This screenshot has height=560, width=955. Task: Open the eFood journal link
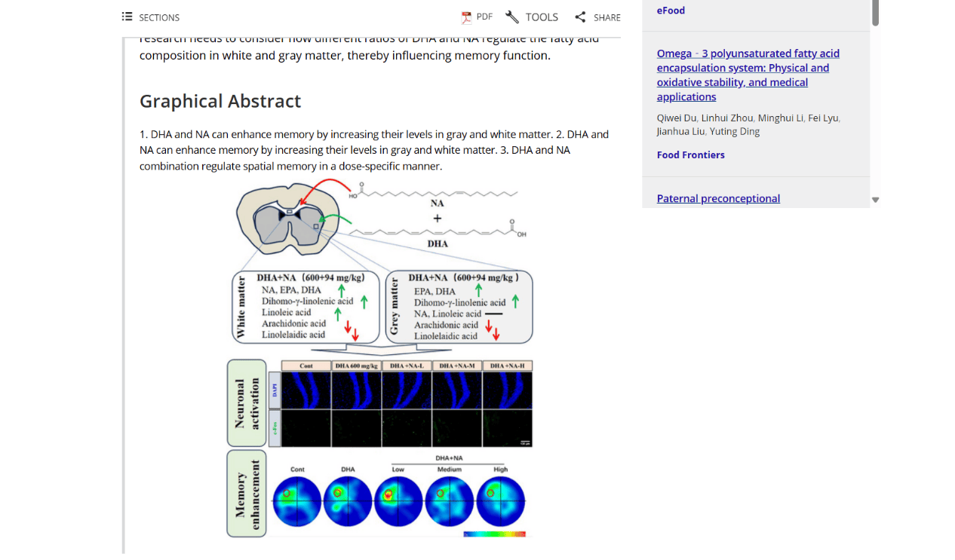pos(671,11)
